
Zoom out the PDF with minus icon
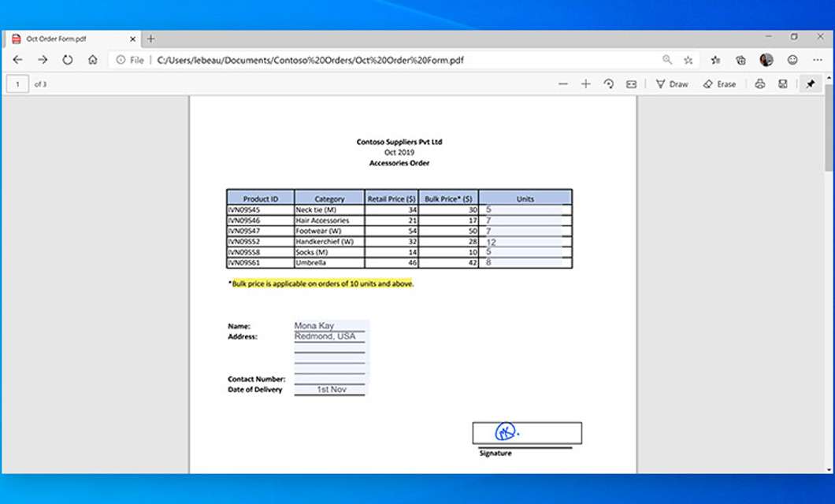(x=562, y=84)
